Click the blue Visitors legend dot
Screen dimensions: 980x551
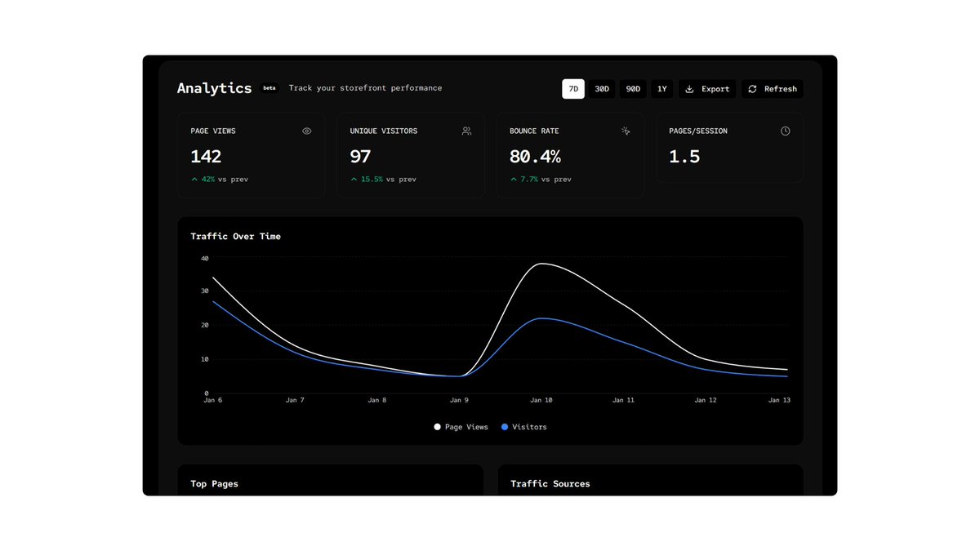pyautogui.click(x=505, y=427)
